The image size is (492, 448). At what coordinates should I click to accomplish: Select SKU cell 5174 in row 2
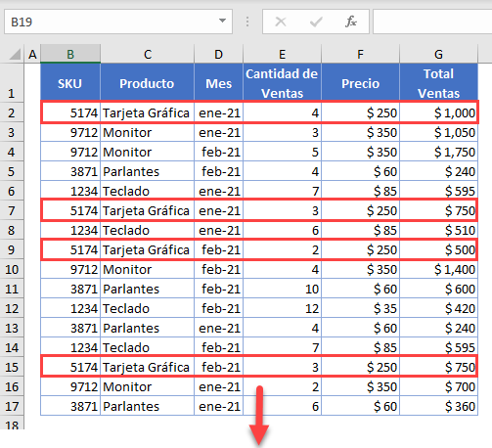70,112
